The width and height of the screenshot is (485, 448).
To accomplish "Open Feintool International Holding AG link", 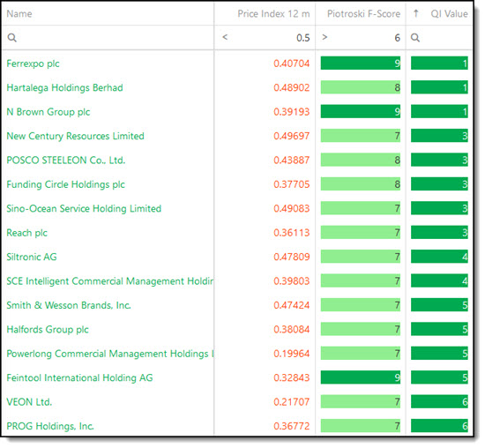I will coord(79,378).
